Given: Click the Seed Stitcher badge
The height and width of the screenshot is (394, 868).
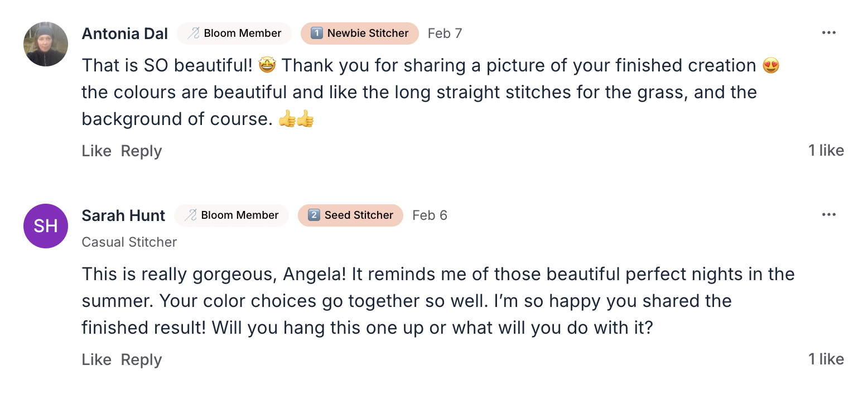Looking at the screenshot, I should coord(350,215).
